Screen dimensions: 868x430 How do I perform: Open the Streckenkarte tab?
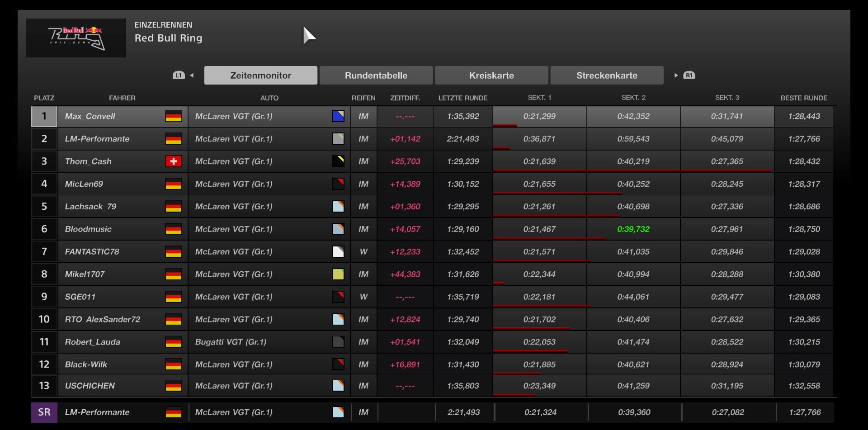(607, 76)
